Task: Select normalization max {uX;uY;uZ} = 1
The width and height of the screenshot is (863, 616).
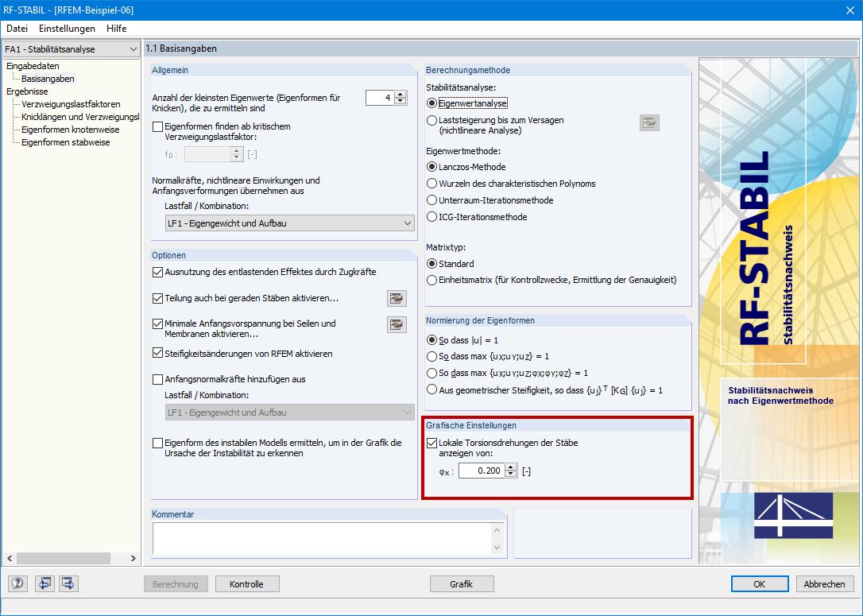Action: [x=432, y=357]
